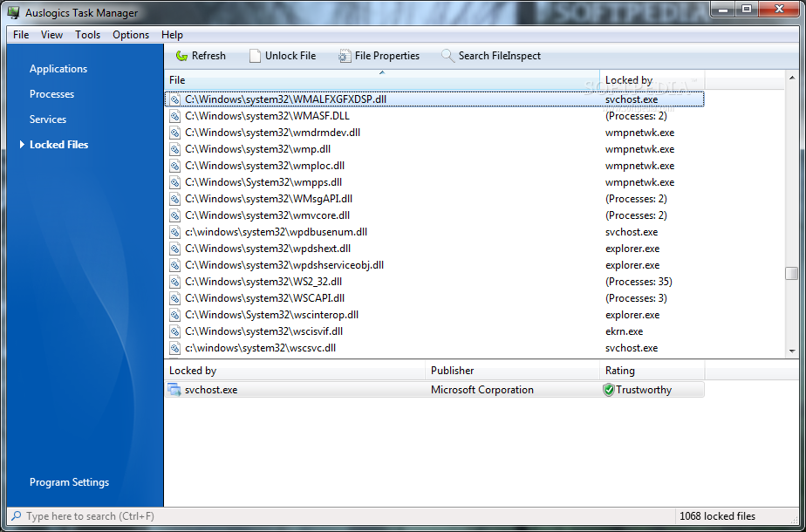Click the Rating column header
The height and width of the screenshot is (532, 806).
point(652,371)
